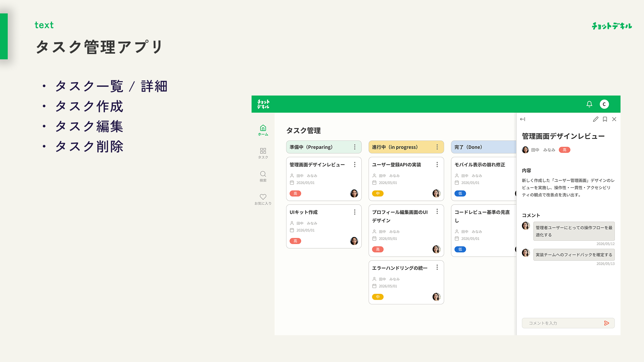Click assignee avatar on エラーハンドリングの統一 card

pyautogui.click(x=436, y=297)
